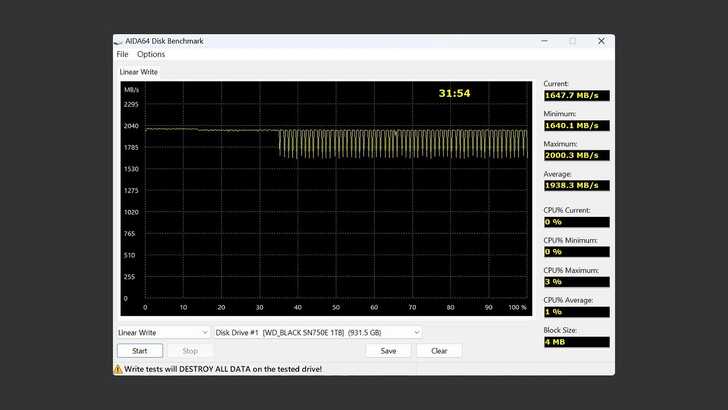Expand the Linear Write test type dropdown
Viewport: 728px width, 410px height.
pos(163,332)
